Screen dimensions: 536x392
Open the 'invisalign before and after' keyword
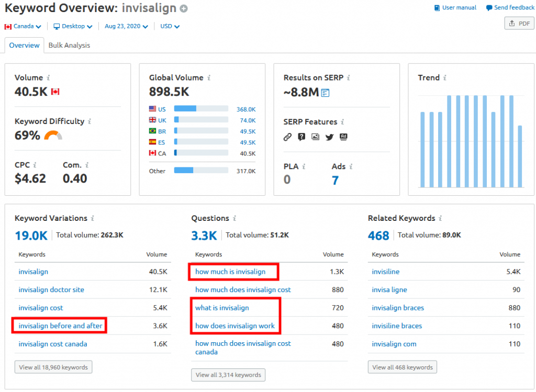(x=61, y=326)
